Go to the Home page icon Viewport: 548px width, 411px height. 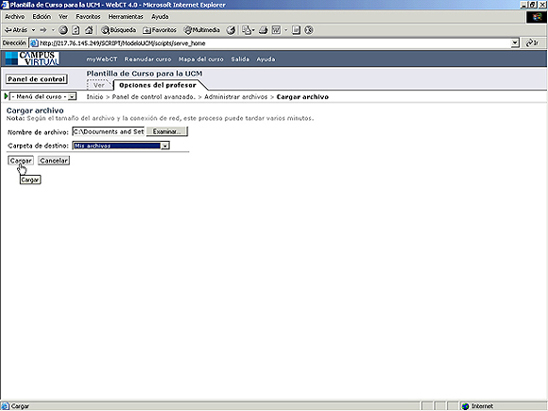pos(89,30)
